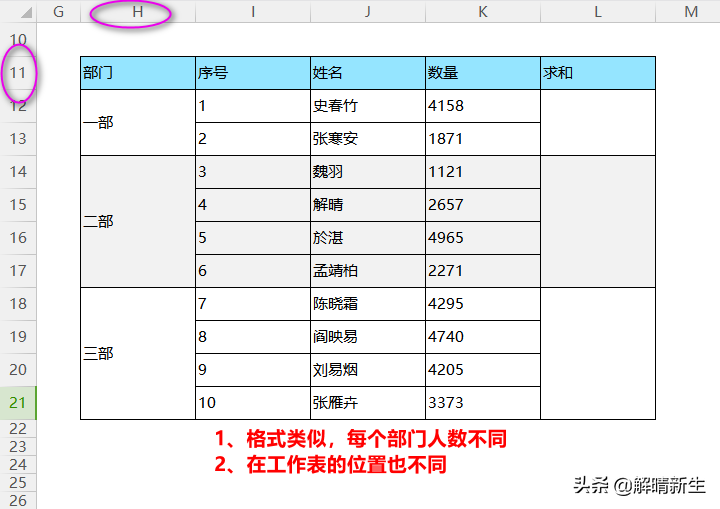Viewport: 720px width, 509px height.
Task: Click name cell 陈晓霜
Action: tap(368, 304)
